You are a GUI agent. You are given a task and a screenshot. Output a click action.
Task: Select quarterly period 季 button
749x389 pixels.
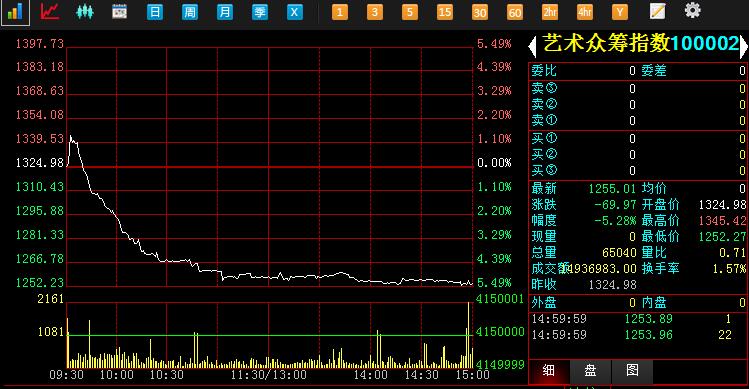coord(259,11)
